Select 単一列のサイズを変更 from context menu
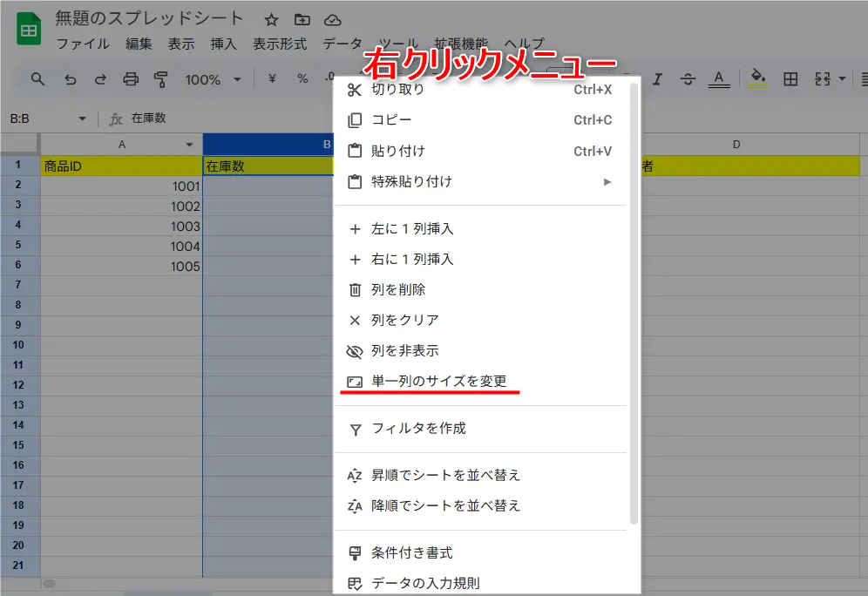Image resolution: width=868 pixels, height=596 pixels. [x=438, y=382]
